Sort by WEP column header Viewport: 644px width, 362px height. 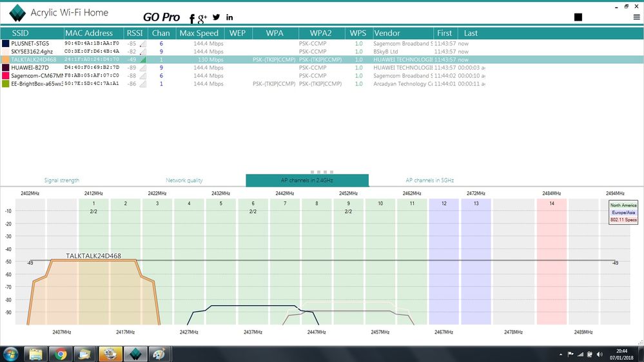click(239, 33)
